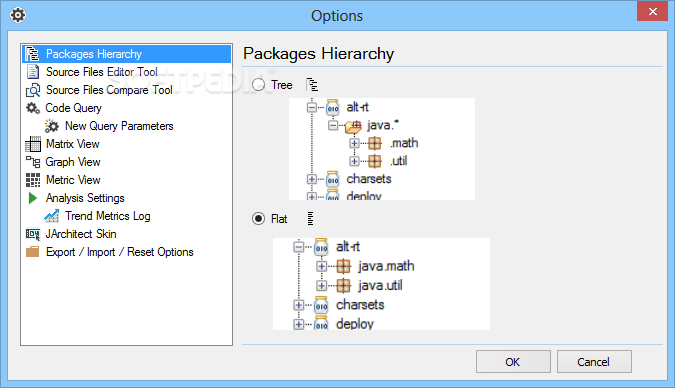Click the Metric View tiles icon
675x388 pixels.
tap(33, 180)
